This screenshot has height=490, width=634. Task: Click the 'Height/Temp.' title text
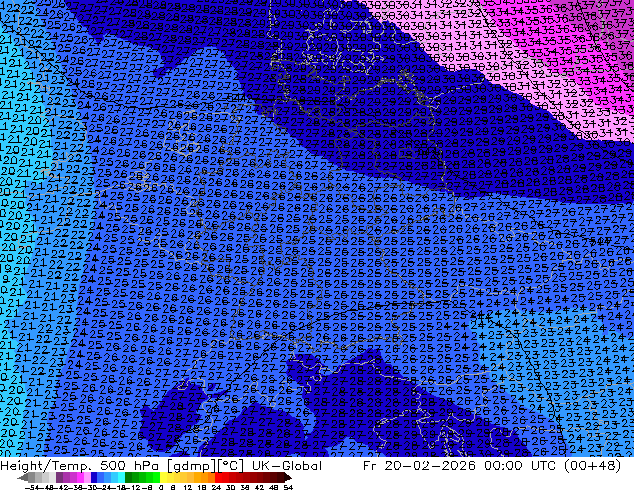tap(46, 466)
